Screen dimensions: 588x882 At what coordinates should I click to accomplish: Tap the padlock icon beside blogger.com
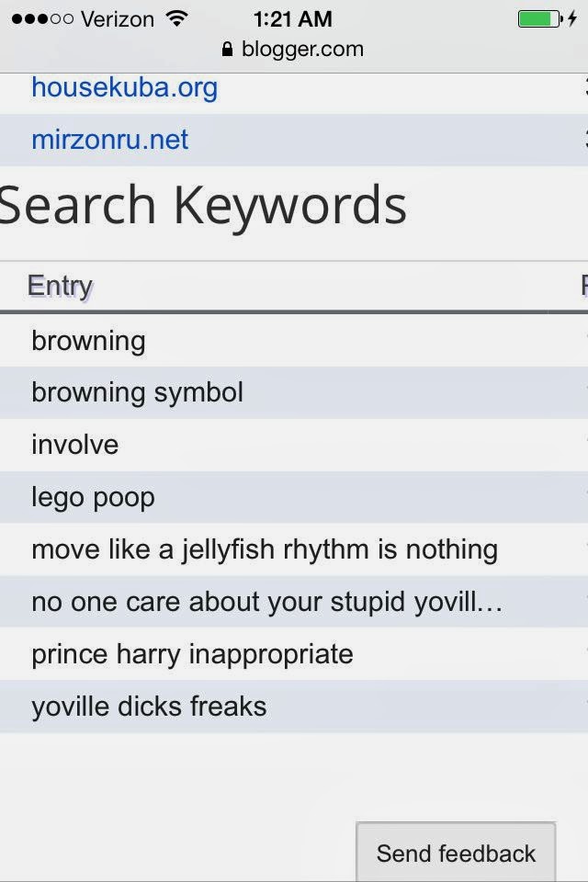228,50
